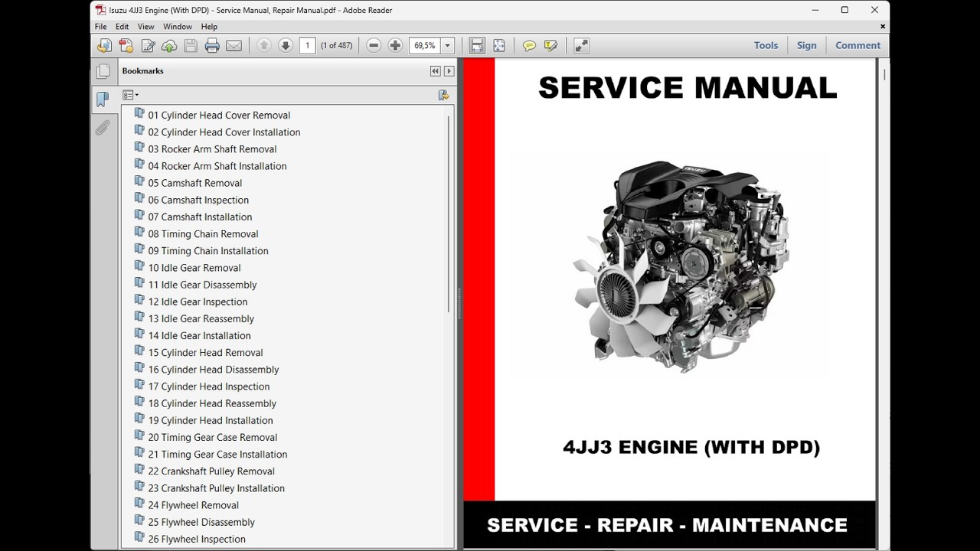This screenshot has height=551, width=980.
Task: Select bookmark 05 Camshaft Removal
Action: [x=194, y=183]
